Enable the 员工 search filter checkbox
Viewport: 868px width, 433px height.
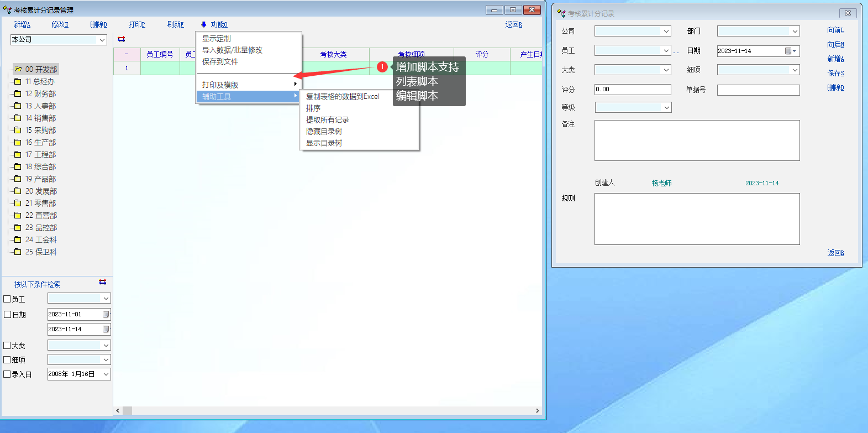coord(7,299)
